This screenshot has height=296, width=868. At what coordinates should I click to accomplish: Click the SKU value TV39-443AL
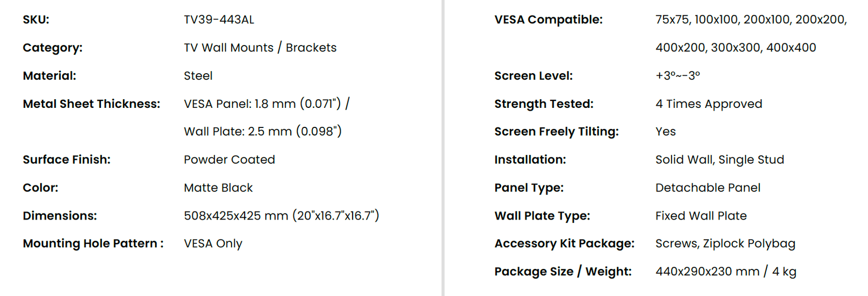click(x=219, y=20)
